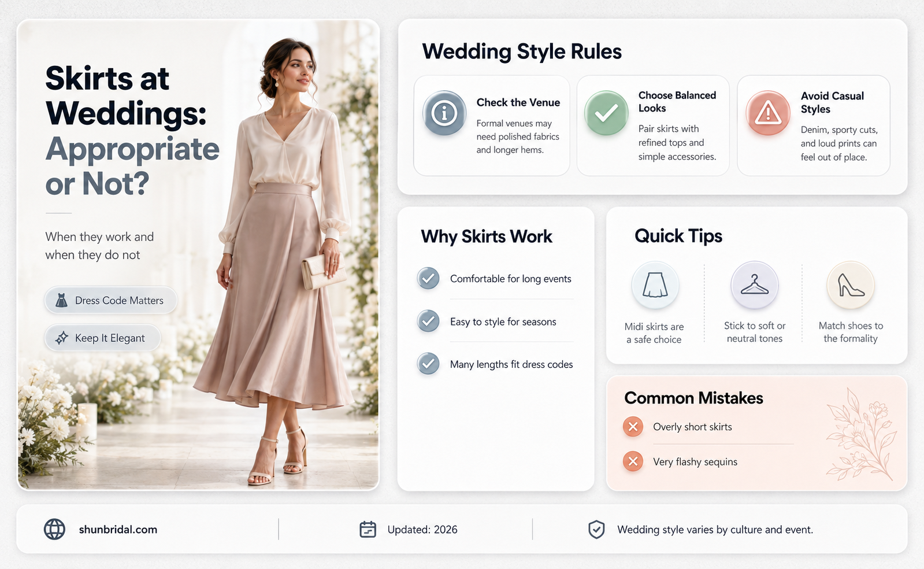Screen dimensions: 924x569
Task: Open the Check the Venue card
Action: pos(492,125)
